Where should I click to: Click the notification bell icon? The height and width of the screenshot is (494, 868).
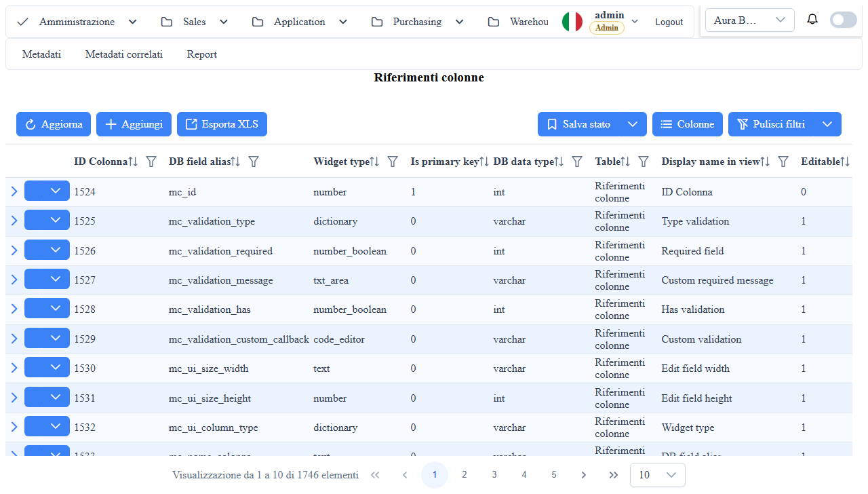tap(812, 20)
